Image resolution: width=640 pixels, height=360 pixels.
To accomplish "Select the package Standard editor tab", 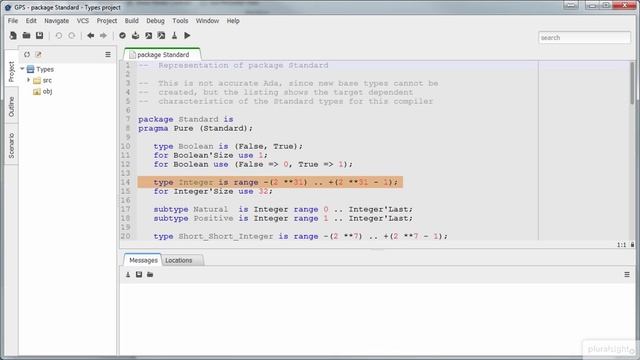I will [x=162, y=55].
